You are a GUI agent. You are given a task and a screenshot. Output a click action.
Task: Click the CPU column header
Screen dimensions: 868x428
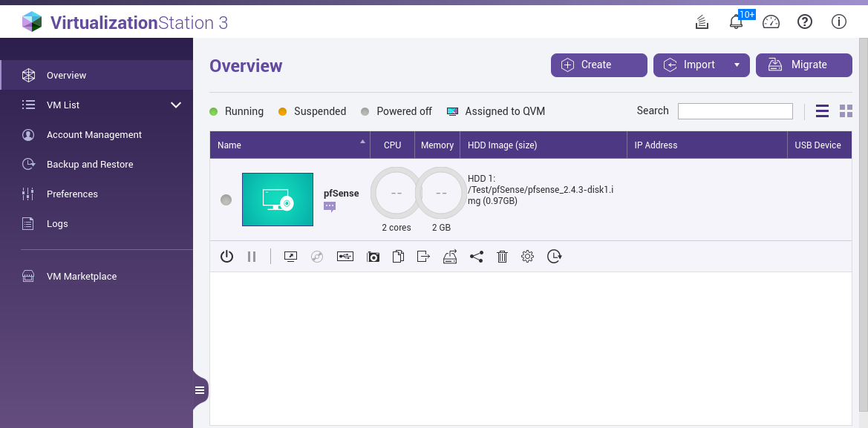pyautogui.click(x=393, y=145)
